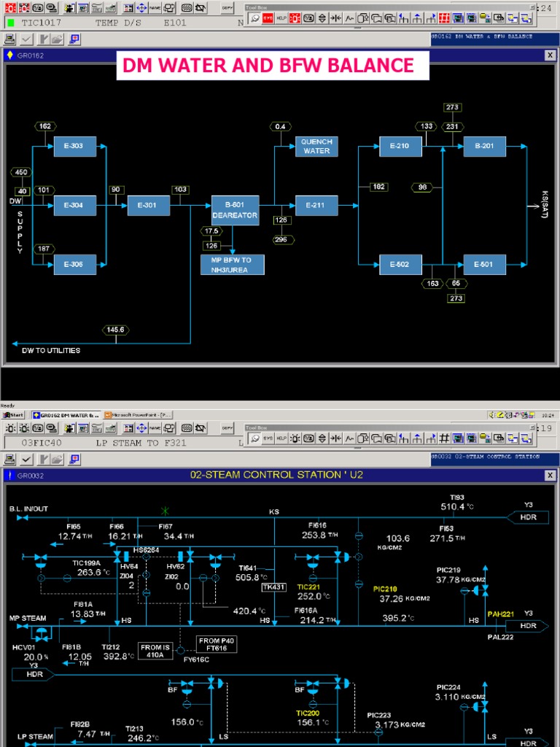Click red SYS icon in upper Tool Box
Image resolution: width=560 pixels, height=747 pixels.
[268, 18]
